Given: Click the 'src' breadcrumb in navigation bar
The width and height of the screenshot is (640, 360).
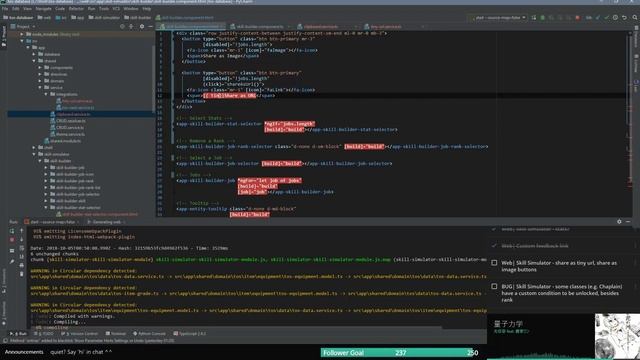Looking at the screenshot, I should coord(61,18).
